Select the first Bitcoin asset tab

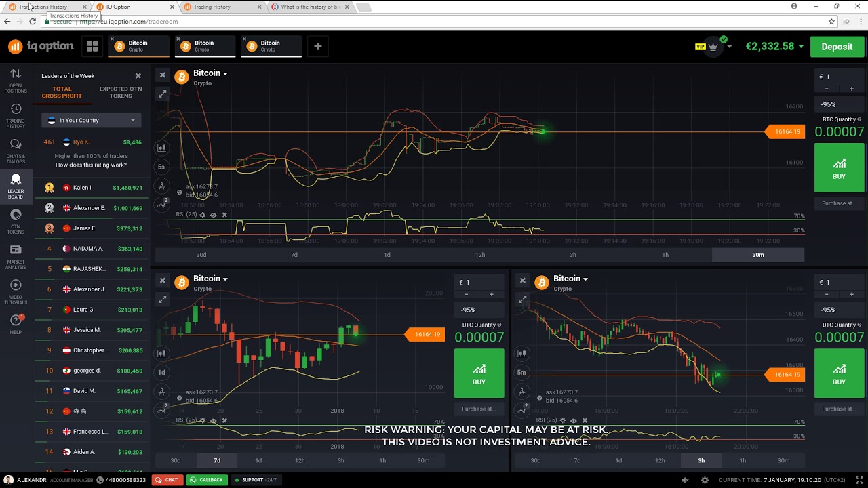pyautogui.click(x=138, y=46)
